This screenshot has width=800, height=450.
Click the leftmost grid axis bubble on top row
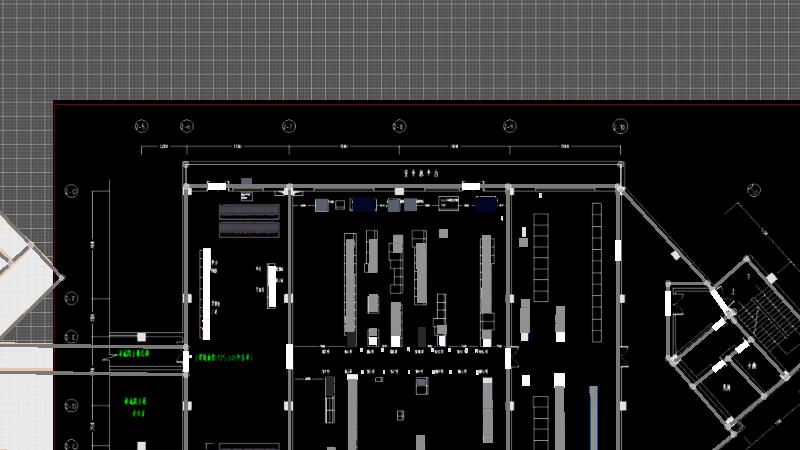[x=141, y=126]
